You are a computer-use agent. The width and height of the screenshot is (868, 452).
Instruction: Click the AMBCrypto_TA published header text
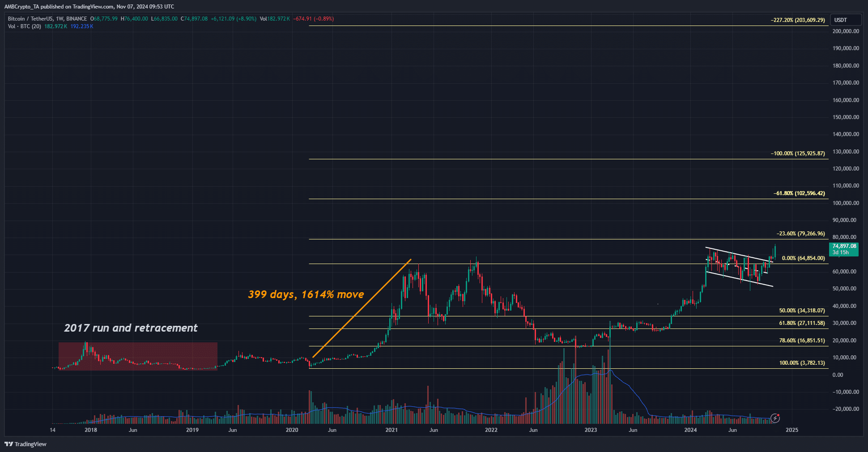click(x=89, y=7)
